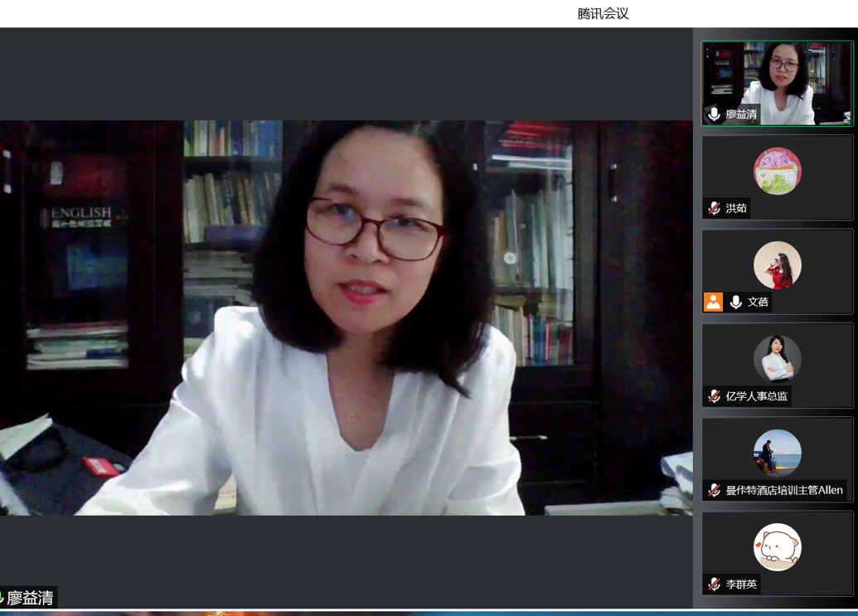858x616 pixels.
Task: Click microphone icon beside 廖益清 in sidebar thumbnail
Action: click(714, 114)
